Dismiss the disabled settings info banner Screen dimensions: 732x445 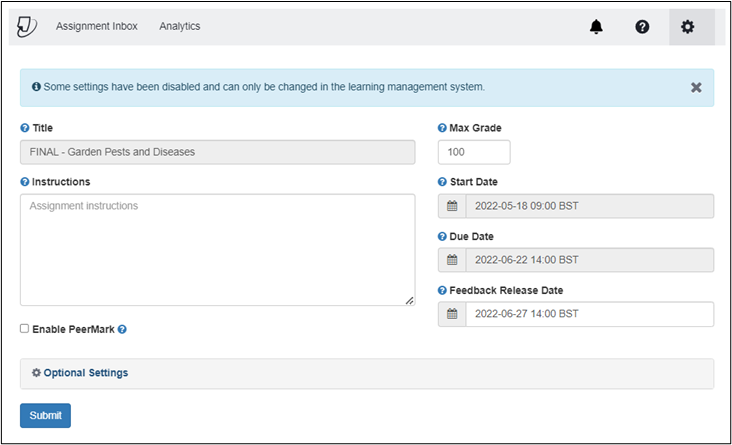pyautogui.click(x=696, y=87)
